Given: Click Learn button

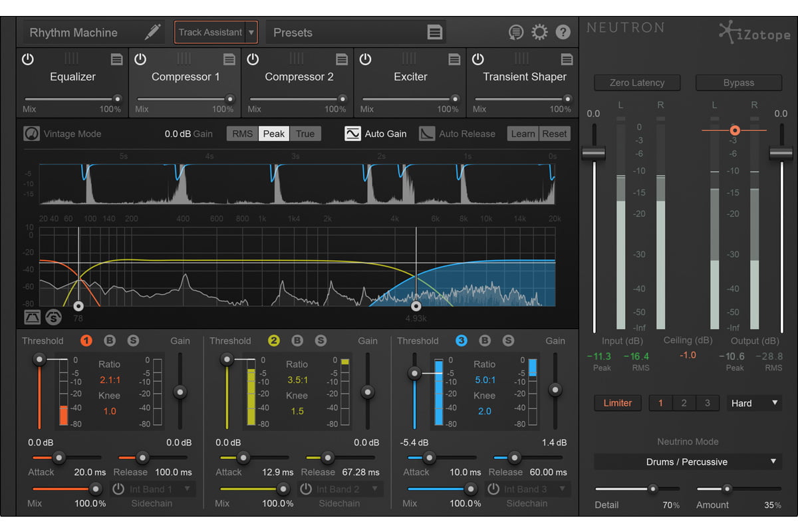Looking at the screenshot, I should pos(523,134).
